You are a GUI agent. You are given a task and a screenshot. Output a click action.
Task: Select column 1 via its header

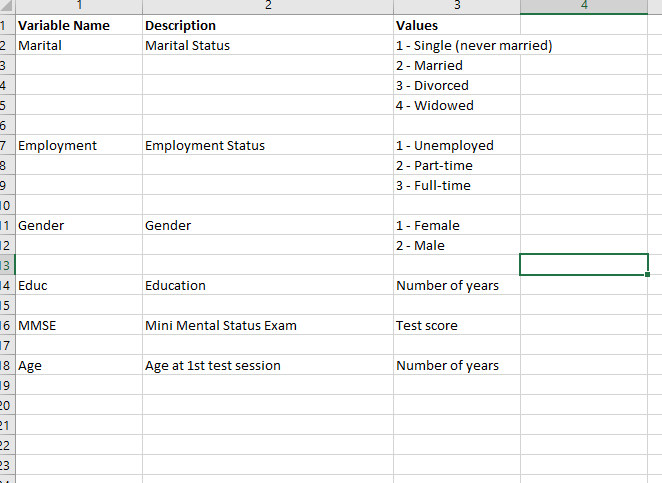(79, 6)
